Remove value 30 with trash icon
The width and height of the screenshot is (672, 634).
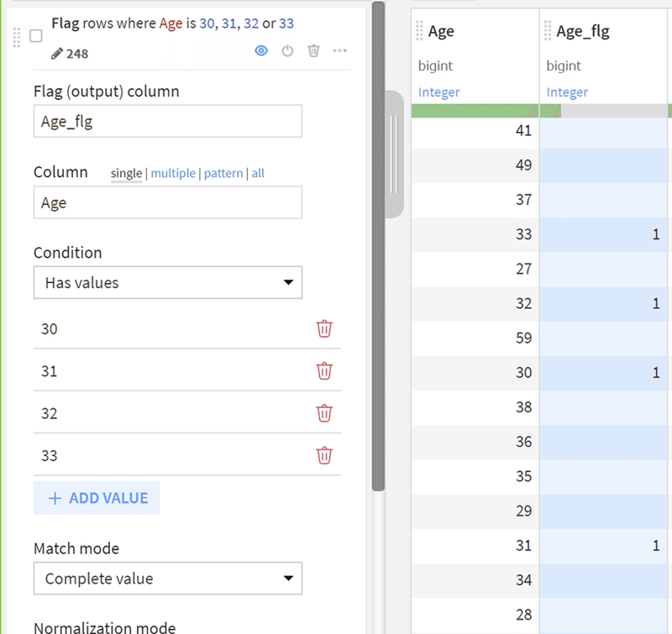324,329
